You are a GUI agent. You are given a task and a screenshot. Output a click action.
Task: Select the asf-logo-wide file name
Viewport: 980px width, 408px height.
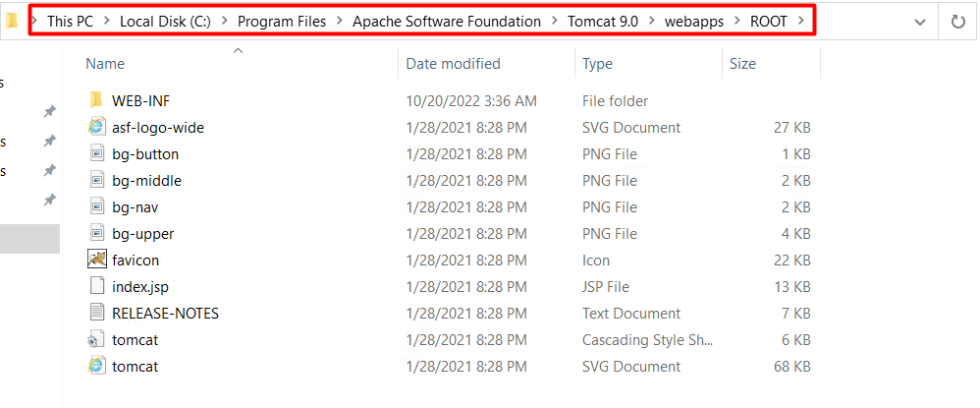click(x=158, y=128)
